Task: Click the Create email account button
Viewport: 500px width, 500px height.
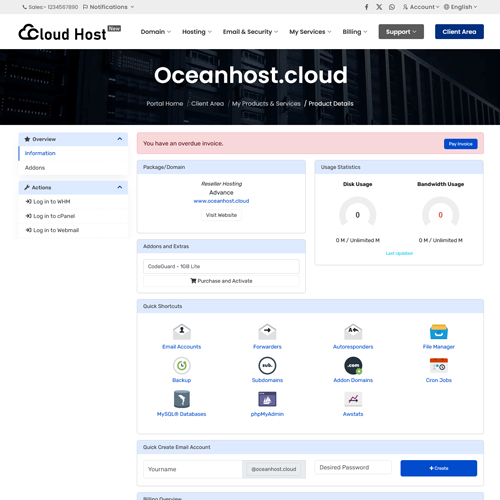Action: 439,468
